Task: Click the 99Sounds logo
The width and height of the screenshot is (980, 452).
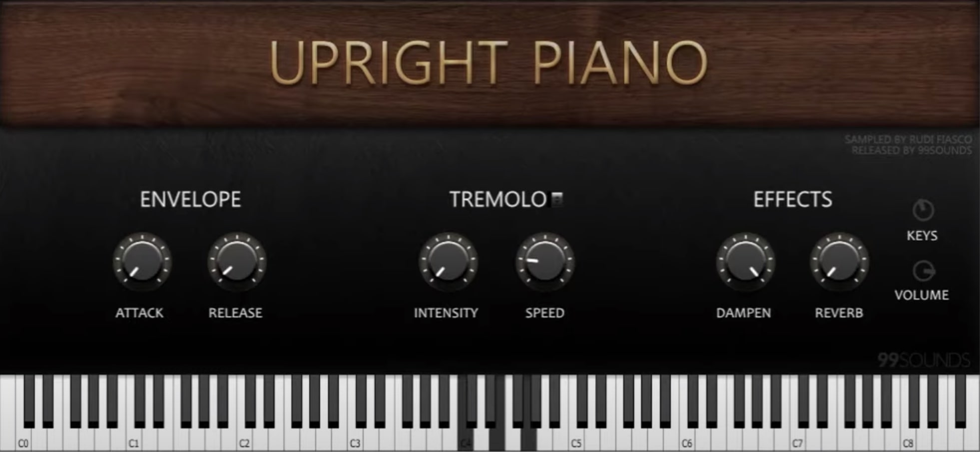Action: tap(924, 360)
